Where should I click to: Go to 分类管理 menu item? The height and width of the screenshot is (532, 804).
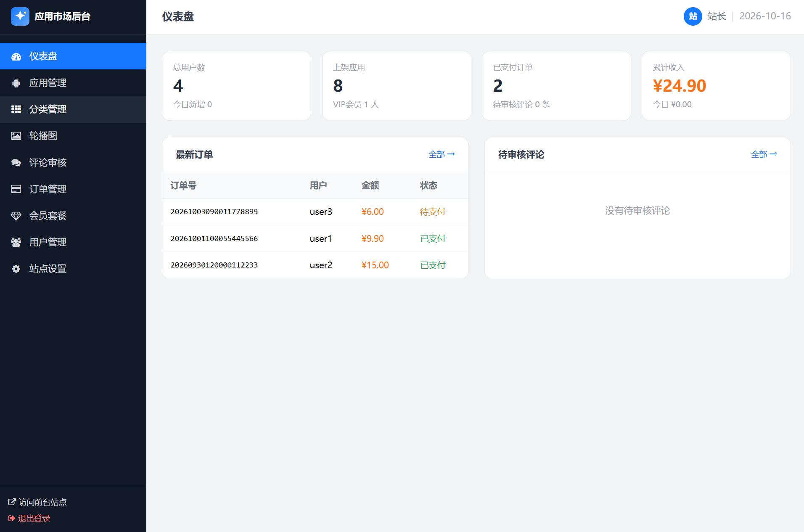pyautogui.click(x=73, y=109)
